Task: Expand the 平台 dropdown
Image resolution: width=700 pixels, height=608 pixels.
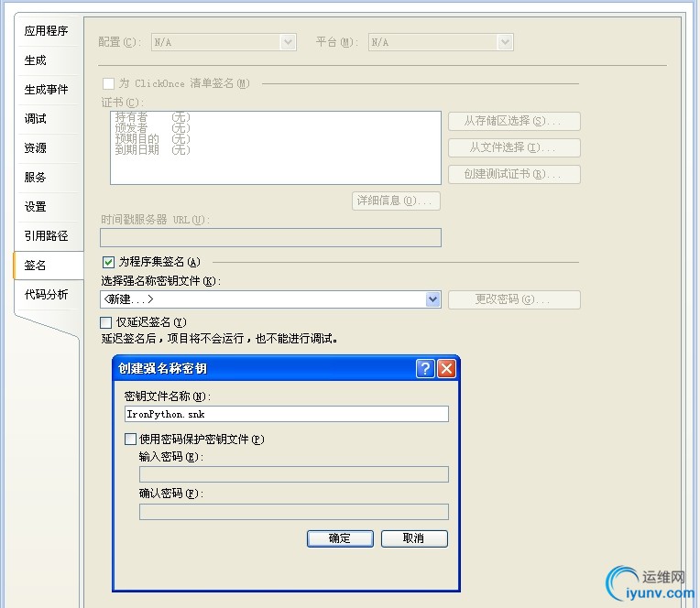Action: pos(505,42)
